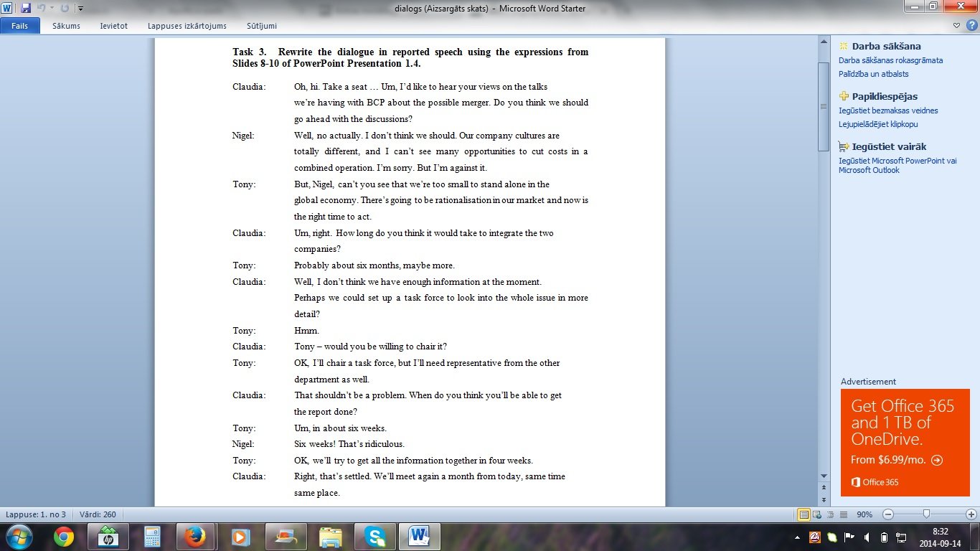Click the Word taskbar button
Viewport: 980px width, 551px height.
[419, 537]
